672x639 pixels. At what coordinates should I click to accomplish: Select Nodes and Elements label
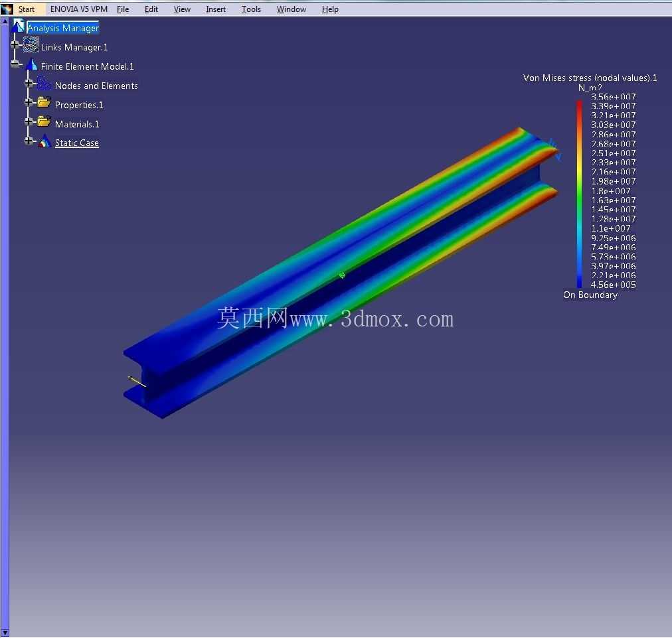[96, 86]
